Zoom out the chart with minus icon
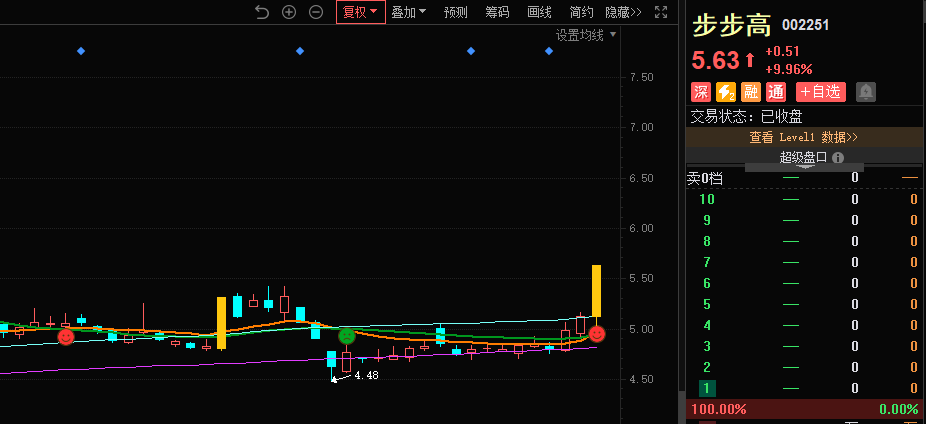Viewport: 926px width, 424px height. point(316,12)
